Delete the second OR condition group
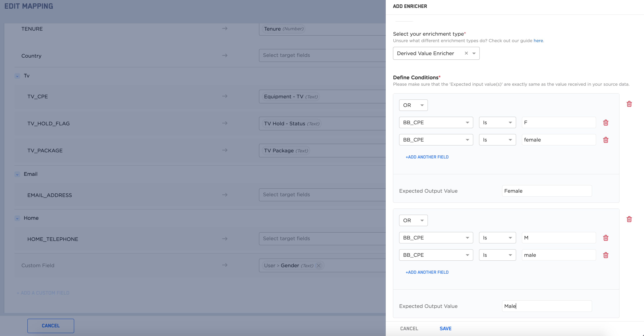Viewport: 644px width, 336px height. coord(629,219)
